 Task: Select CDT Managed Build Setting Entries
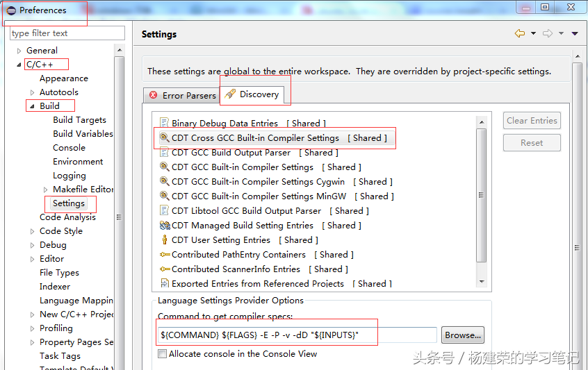click(266, 226)
